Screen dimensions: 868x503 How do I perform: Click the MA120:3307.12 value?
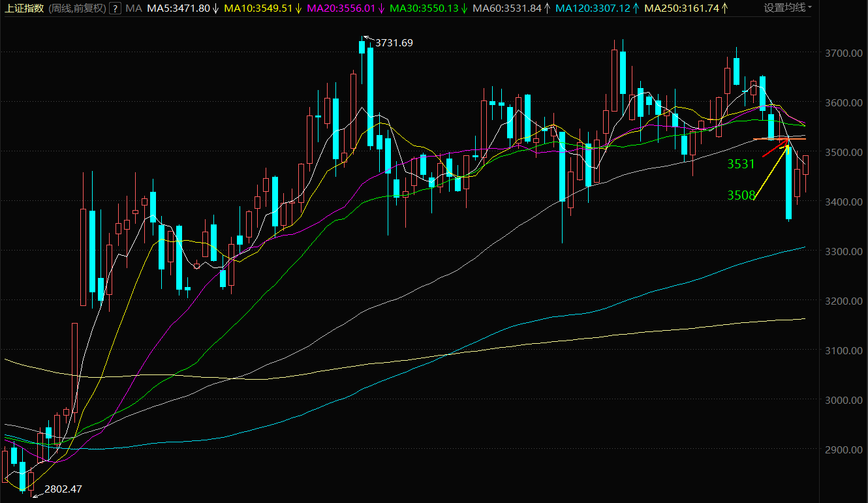pyautogui.click(x=593, y=8)
